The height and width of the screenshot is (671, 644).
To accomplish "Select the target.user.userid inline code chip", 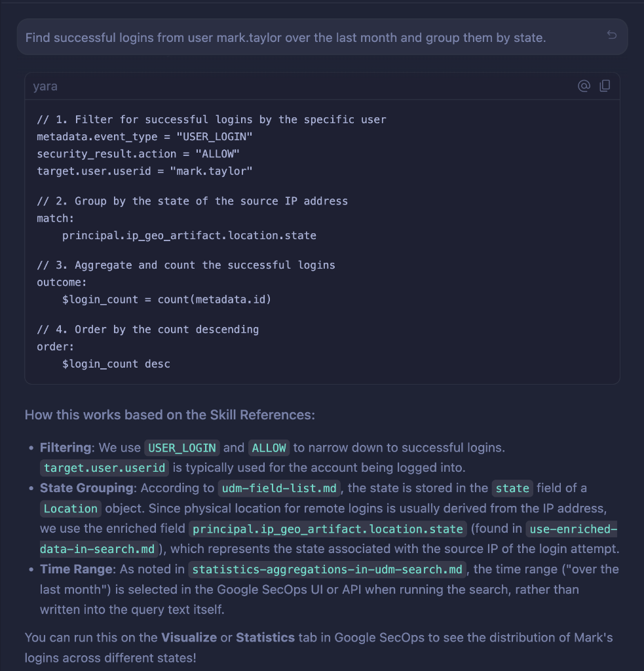I will [x=105, y=468].
